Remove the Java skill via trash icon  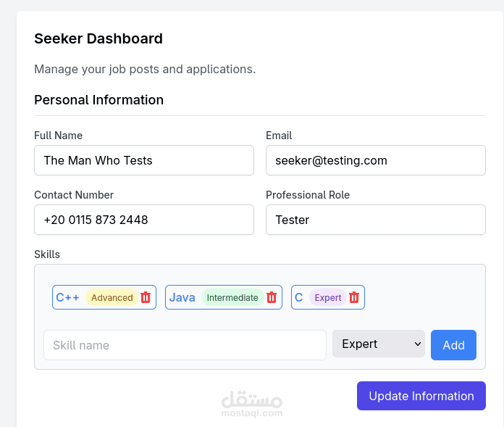pyautogui.click(x=272, y=297)
